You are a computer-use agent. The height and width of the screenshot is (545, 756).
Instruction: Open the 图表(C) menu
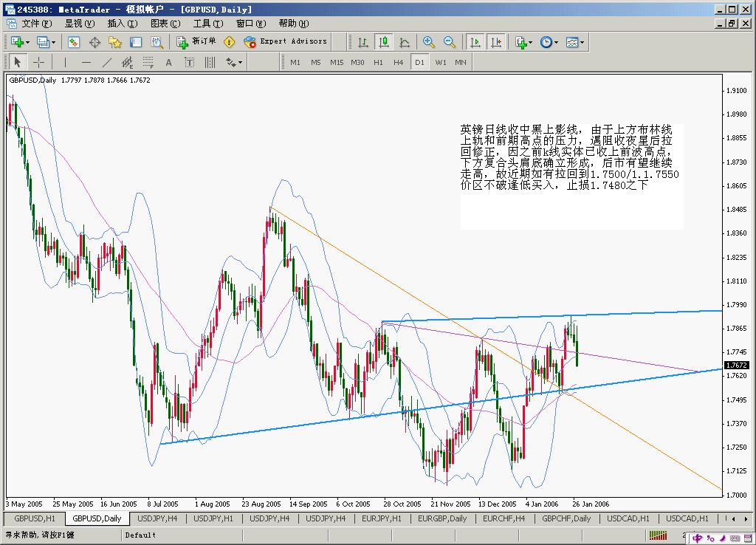(x=165, y=24)
